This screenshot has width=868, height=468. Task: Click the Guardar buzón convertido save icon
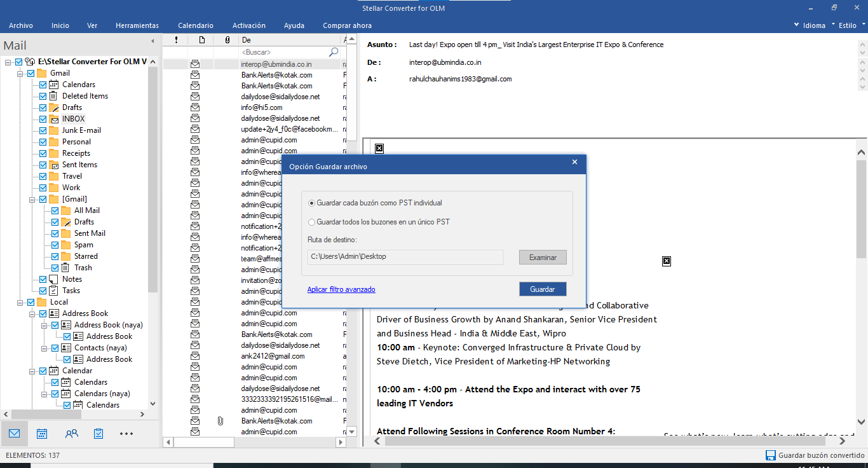[x=770, y=455]
